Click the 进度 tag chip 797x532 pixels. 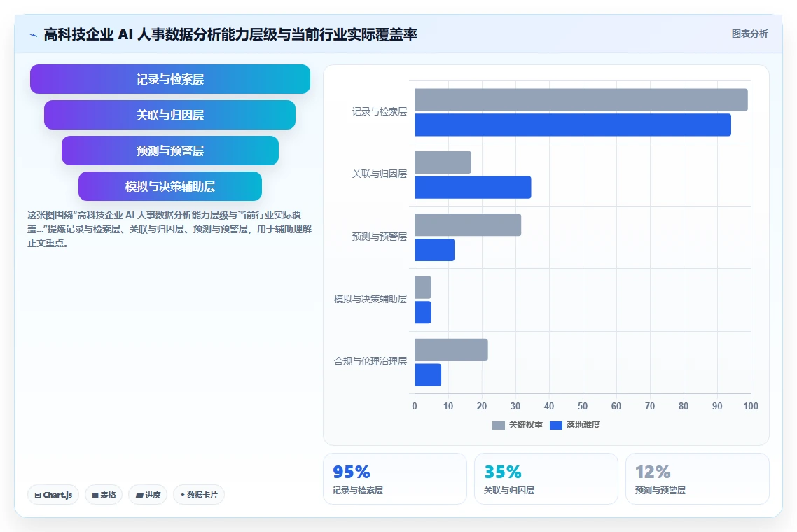coord(148,495)
